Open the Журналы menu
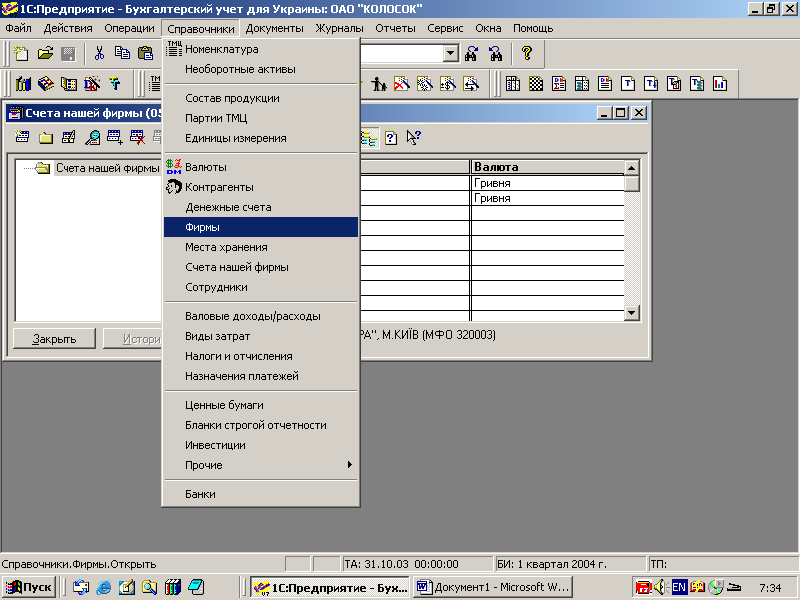 click(339, 29)
